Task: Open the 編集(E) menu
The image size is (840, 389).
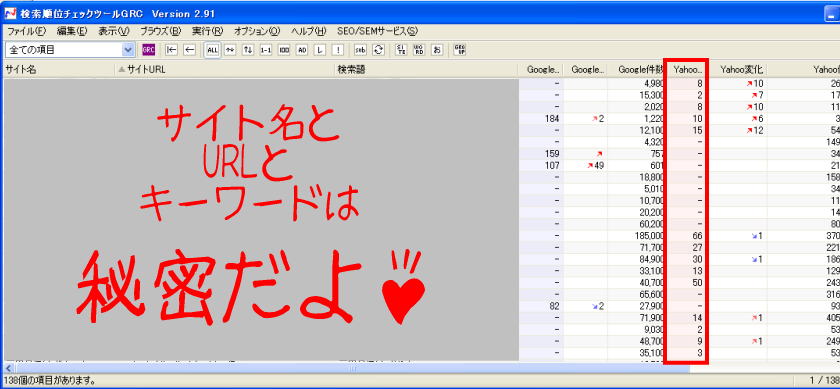Action: [72, 31]
